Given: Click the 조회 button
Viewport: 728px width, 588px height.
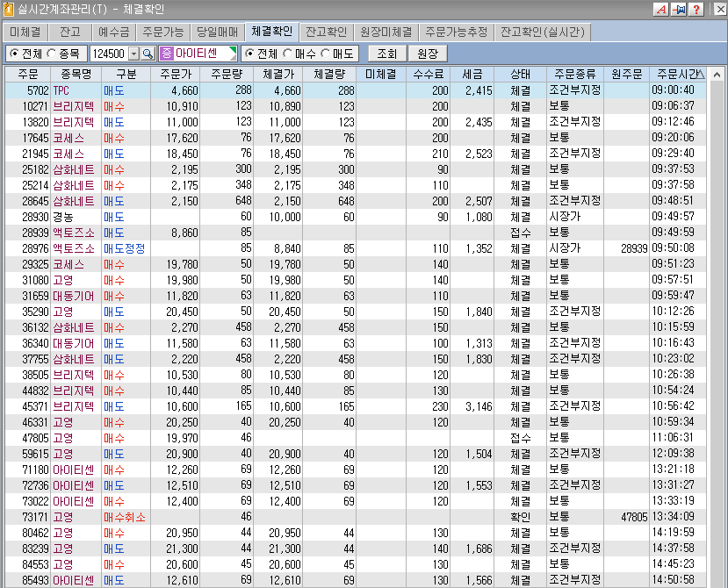Looking at the screenshot, I should [x=387, y=54].
